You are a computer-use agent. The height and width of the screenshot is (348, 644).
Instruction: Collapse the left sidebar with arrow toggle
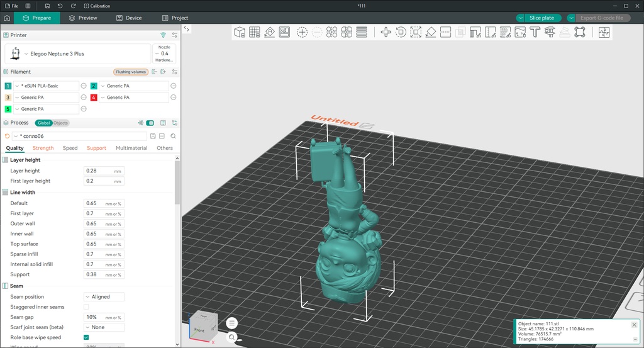pyautogui.click(x=186, y=29)
